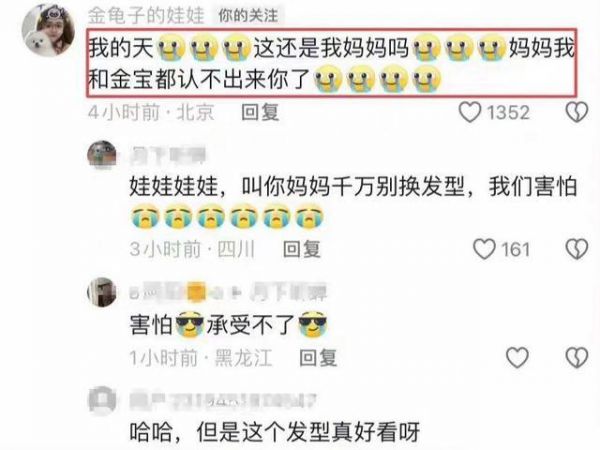Reply to the Sichuan comment via 回复
Image resolution: width=600 pixels, height=450 pixels.
click(302, 249)
